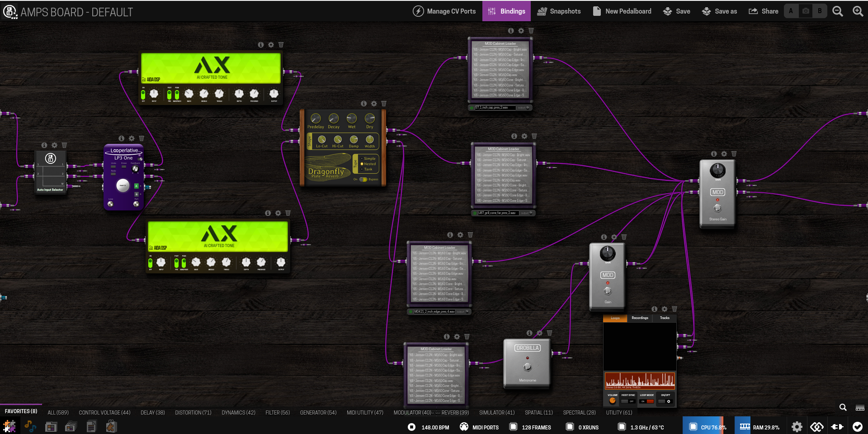
Task: Open the banks icon
Action: point(71,426)
